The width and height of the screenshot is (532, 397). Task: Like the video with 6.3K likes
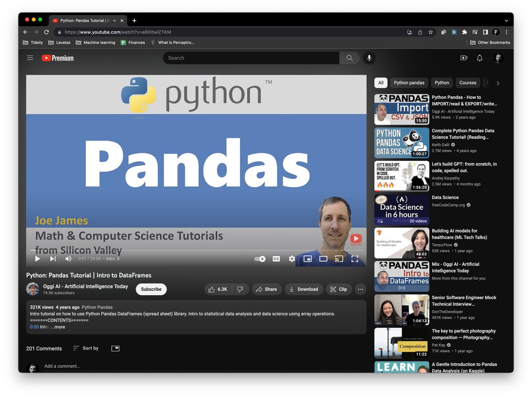click(x=218, y=289)
